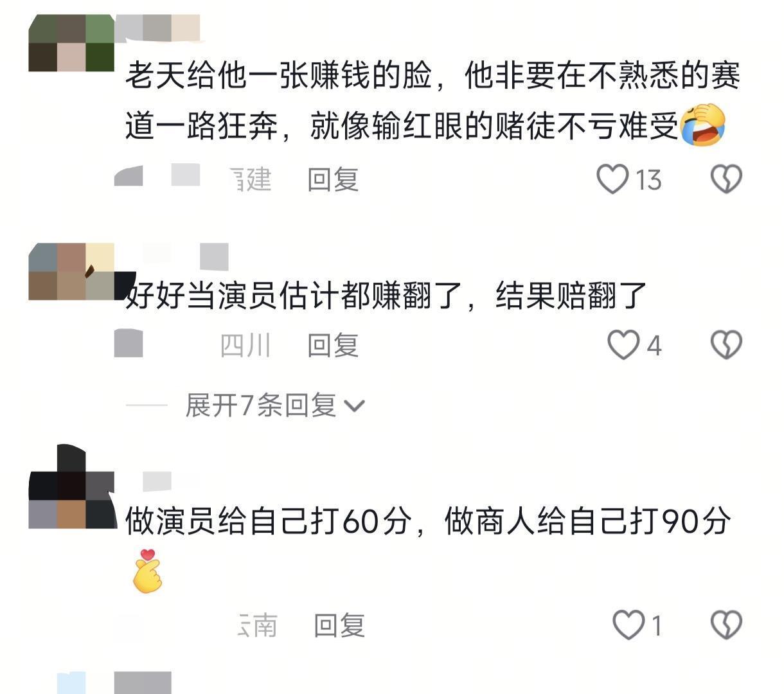Like the Sichuan comment with 4 likes
Image resolution: width=784 pixels, height=694 pixels.
(623, 345)
